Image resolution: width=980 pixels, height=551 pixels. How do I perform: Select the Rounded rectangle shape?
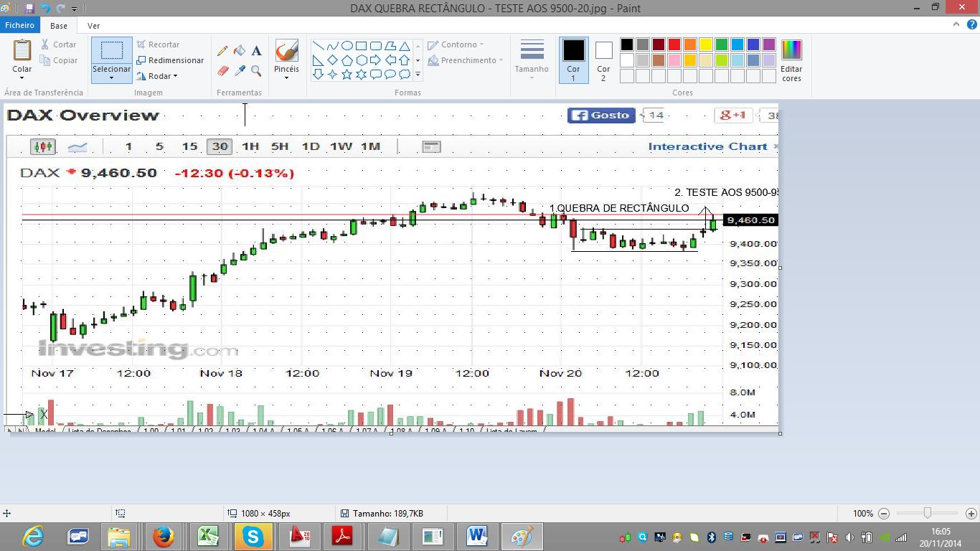click(375, 45)
